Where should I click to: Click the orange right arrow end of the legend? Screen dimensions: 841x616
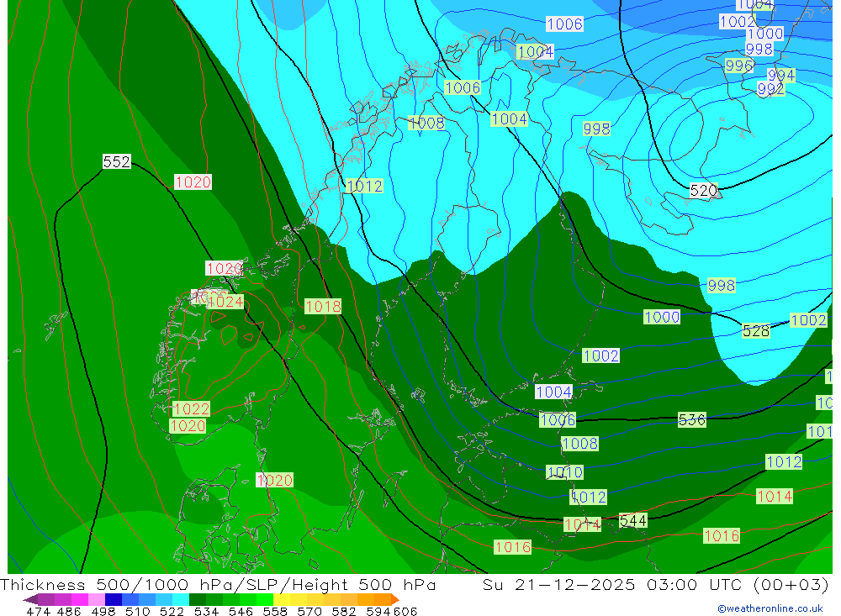coord(394,599)
